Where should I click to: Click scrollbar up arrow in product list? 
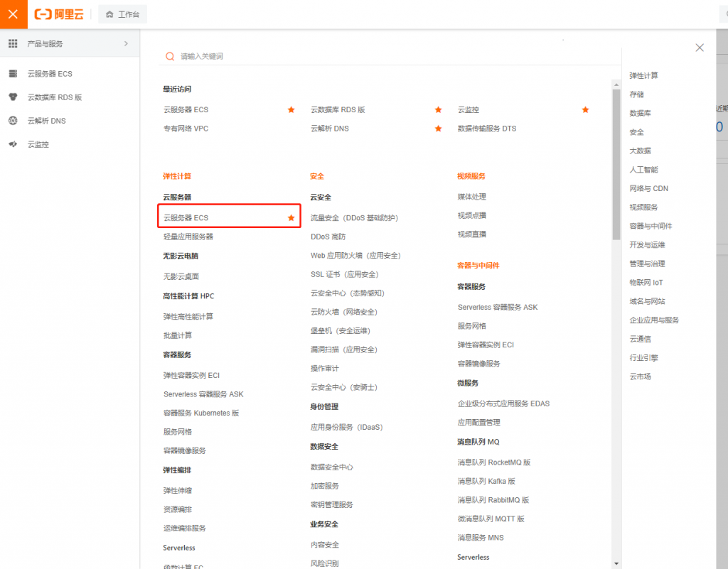pyautogui.click(x=616, y=85)
